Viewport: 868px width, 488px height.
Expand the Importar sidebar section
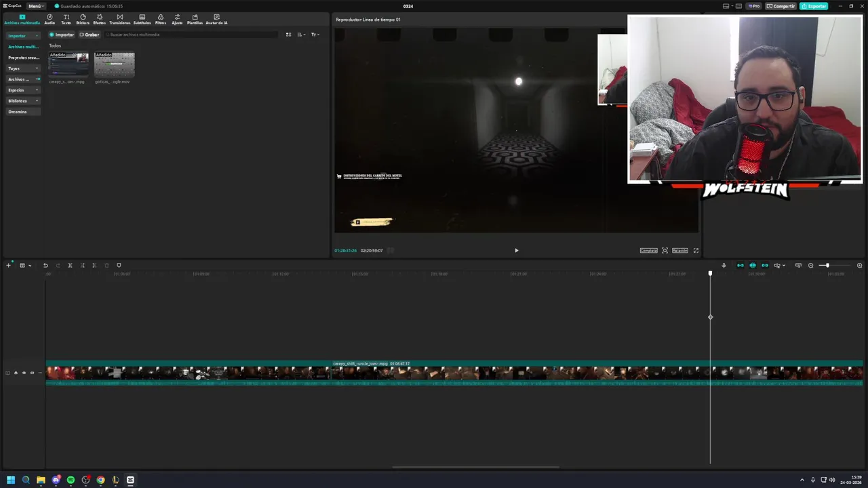(23, 36)
